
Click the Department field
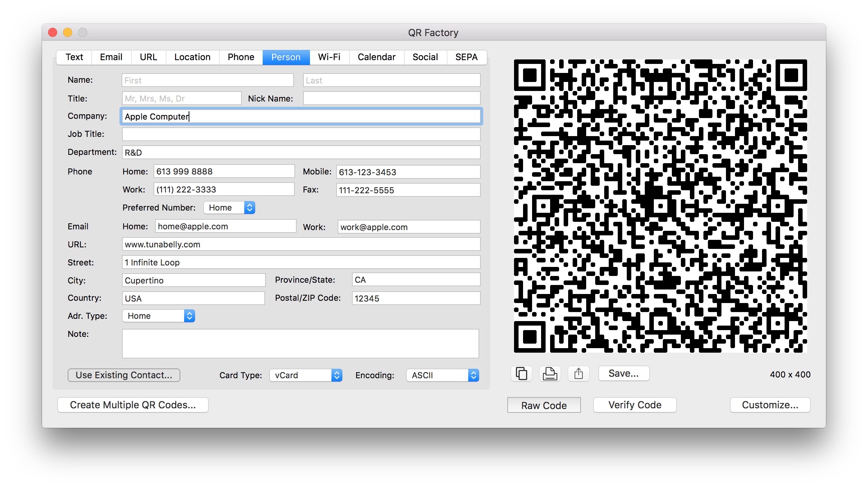[301, 152]
